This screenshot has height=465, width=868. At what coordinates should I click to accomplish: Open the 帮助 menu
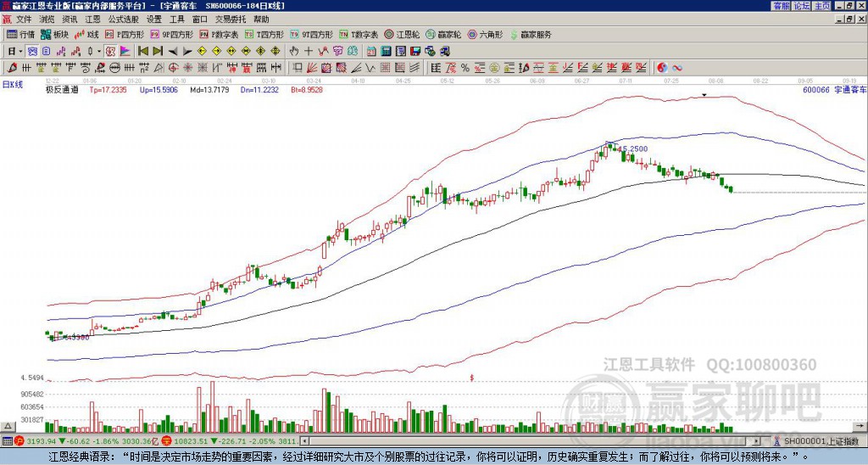261,20
